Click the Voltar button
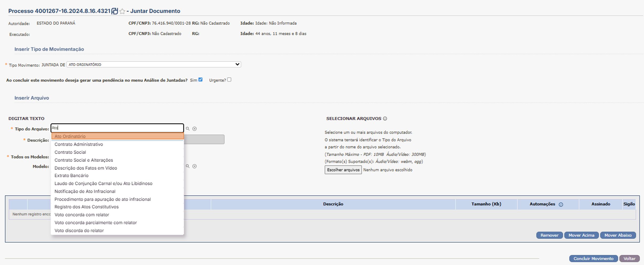The image size is (644, 265). pos(629,259)
